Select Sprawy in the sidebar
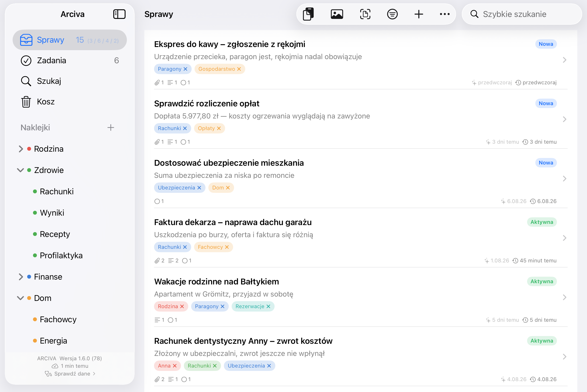 (70, 40)
